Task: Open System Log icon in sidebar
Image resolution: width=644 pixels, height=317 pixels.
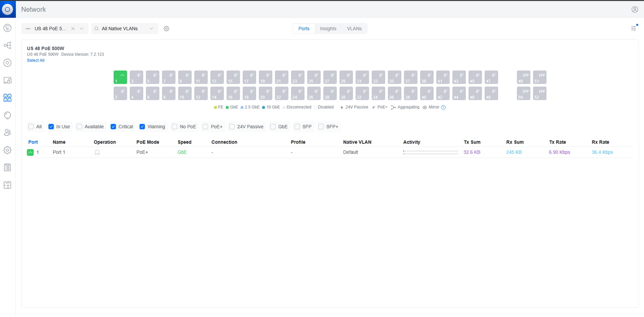Action: tap(7, 168)
